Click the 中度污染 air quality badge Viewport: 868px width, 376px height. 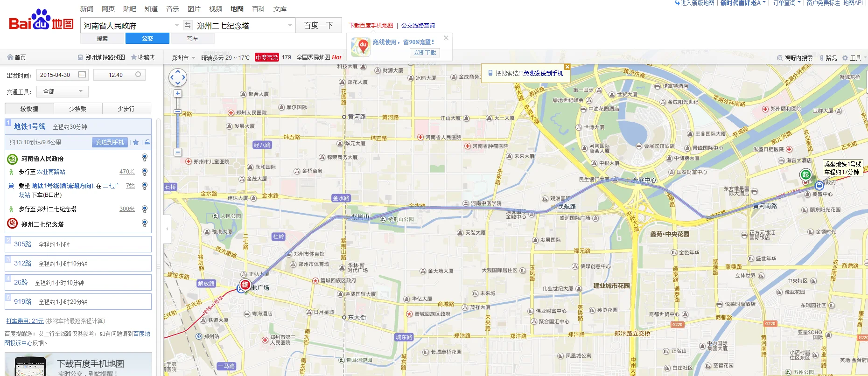point(267,57)
